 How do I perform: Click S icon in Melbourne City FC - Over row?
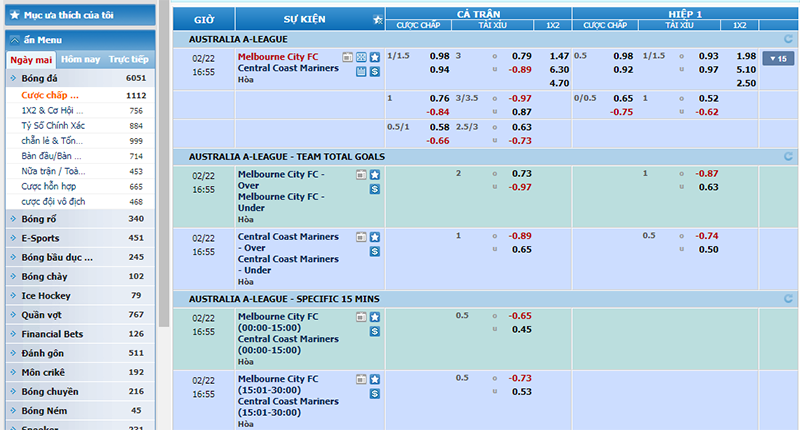375,189
